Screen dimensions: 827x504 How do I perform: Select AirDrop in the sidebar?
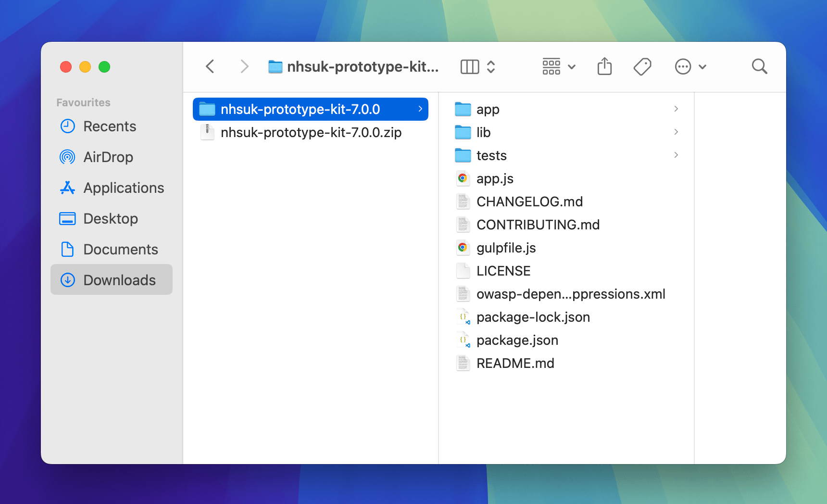click(x=108, y=157)
